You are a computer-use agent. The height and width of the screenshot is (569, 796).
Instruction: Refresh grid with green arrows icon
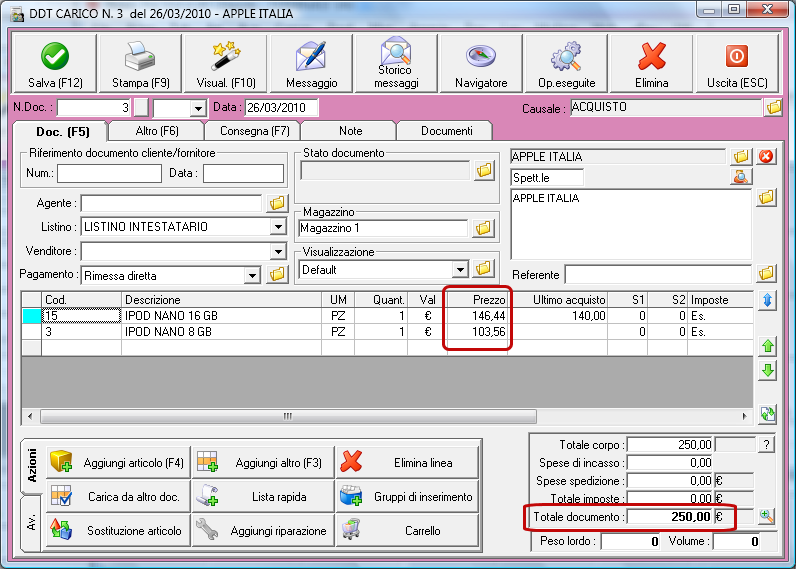pos(768,414)
